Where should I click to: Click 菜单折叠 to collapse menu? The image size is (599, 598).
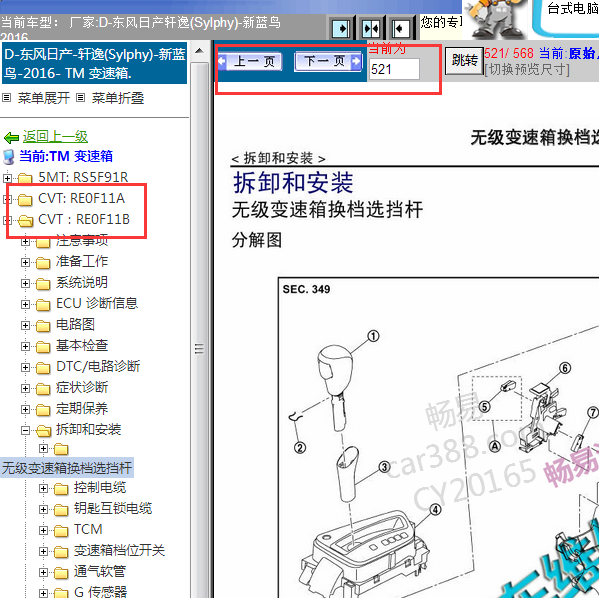tap(118, 98)
